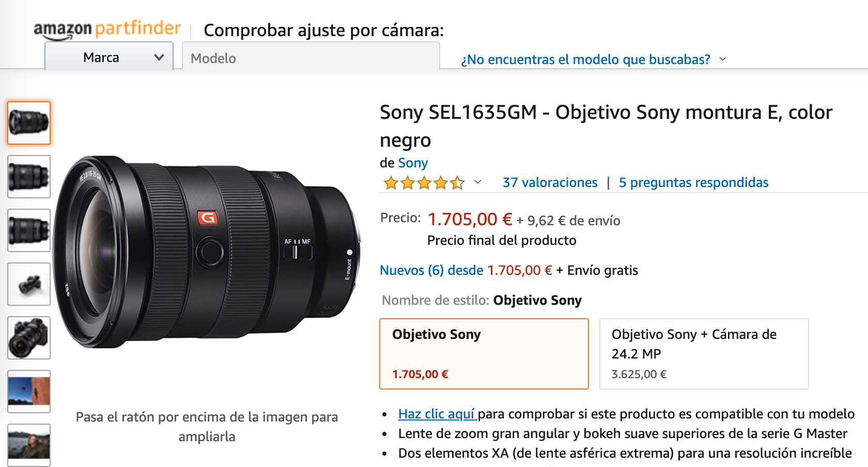Open 5 preguntas respondidas link

pyautogui.click(x=693, y=182)
